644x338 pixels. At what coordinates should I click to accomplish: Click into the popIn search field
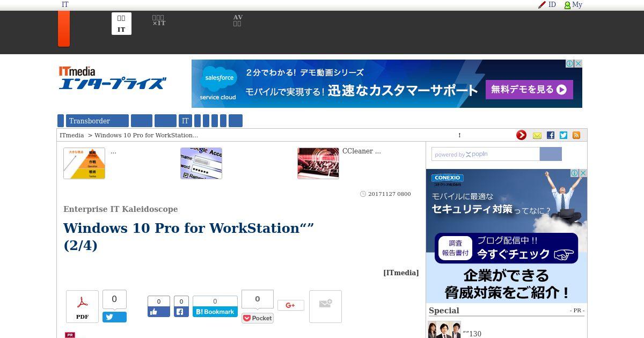pyautogui.click(x=486, y=154)
